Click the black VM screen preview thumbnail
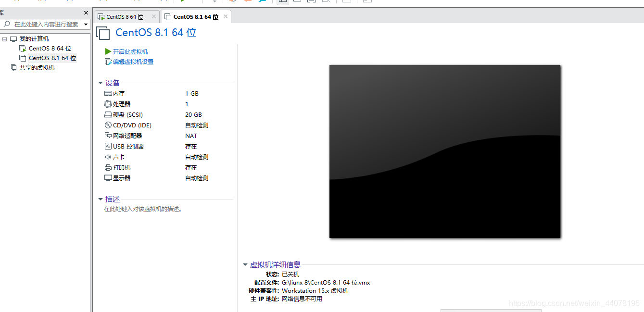Image resolution: width=644 pixels, height=312 pixels. 445,151
